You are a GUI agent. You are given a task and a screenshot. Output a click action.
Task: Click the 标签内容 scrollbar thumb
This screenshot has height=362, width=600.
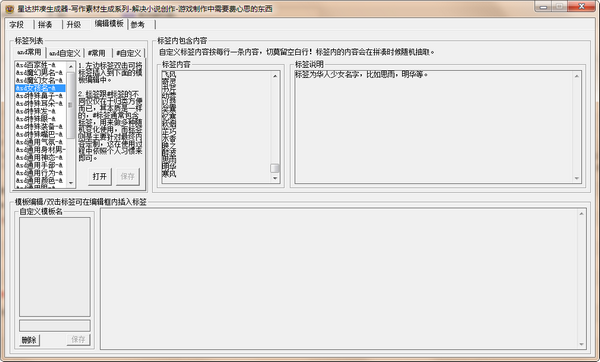pyautogui.click(x=275, y=168)
